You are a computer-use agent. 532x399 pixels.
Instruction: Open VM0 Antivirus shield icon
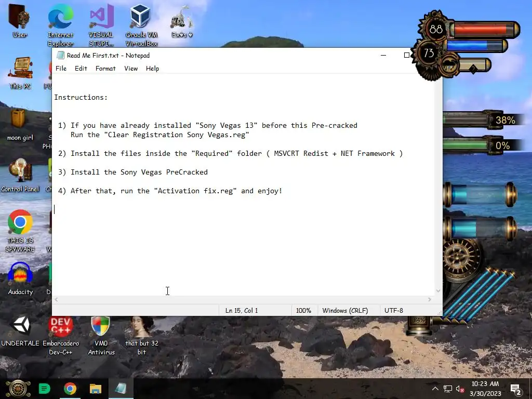101,336
